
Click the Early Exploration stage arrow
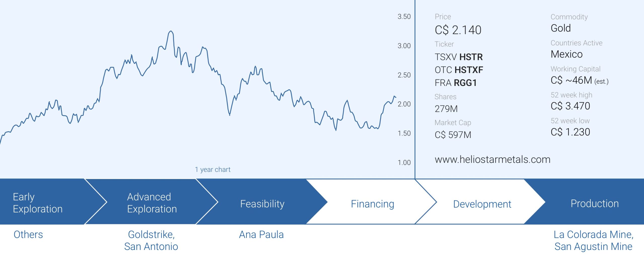tap(48, 202)
